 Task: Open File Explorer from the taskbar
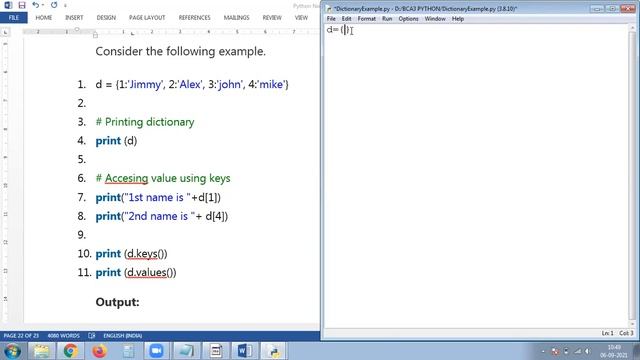pyautogui.click(x=41, y=351)
